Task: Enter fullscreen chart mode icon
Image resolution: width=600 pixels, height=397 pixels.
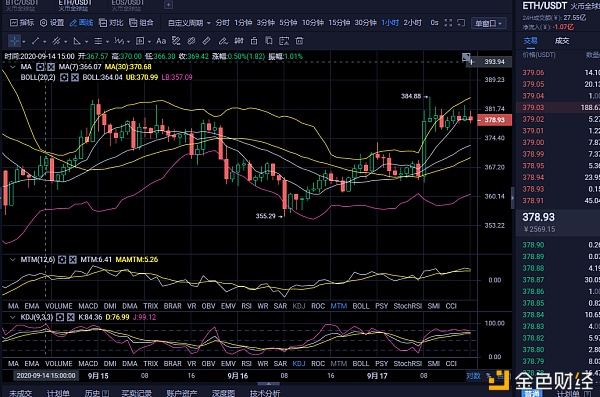Action: [448, 23]
